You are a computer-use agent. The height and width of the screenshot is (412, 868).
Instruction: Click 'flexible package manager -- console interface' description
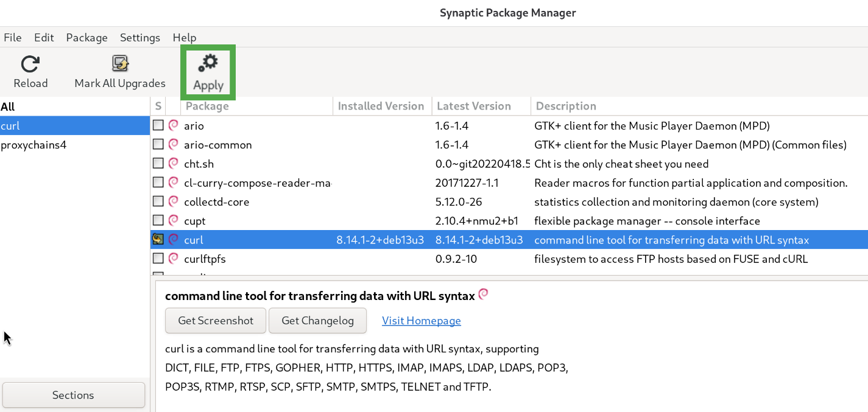click(x=647, y=220)
